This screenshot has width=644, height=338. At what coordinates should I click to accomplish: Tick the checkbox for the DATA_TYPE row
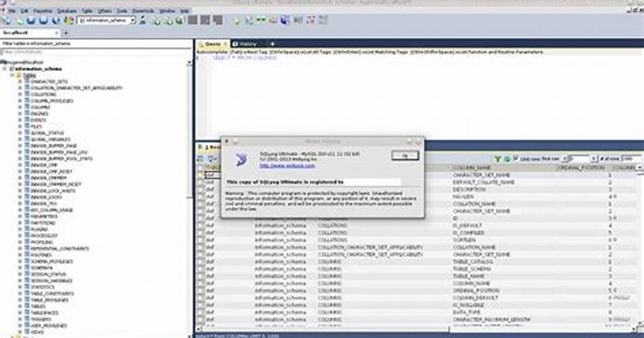pos(201,312)
